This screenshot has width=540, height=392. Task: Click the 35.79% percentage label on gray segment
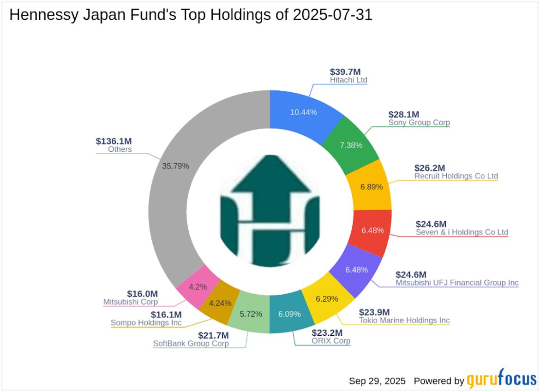point(176,166)
